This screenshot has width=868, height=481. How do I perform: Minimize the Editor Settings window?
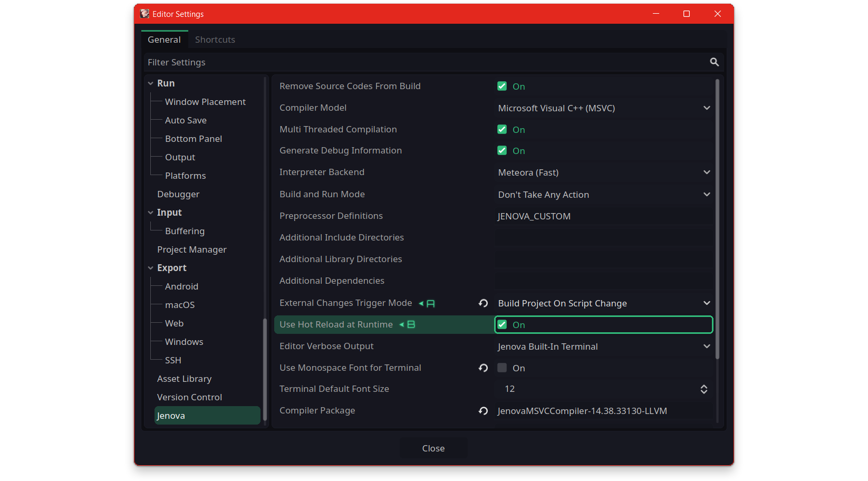click(x=656, y=14)
